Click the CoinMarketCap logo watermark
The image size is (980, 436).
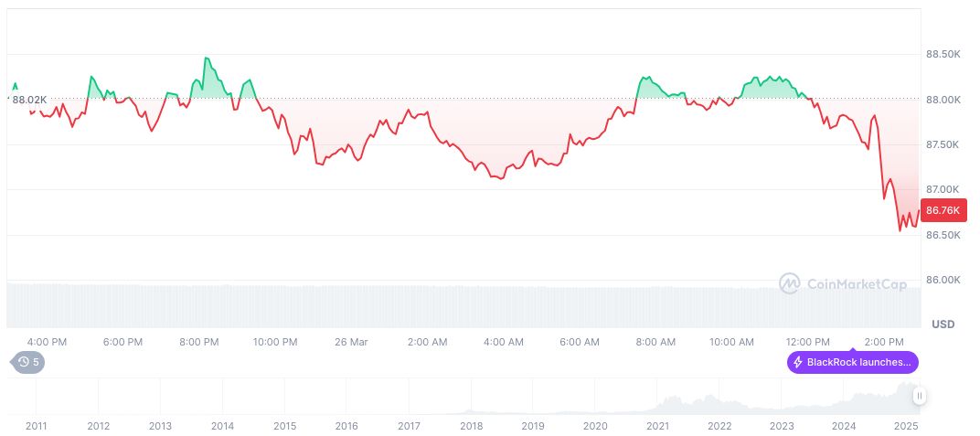coord(842,284)
